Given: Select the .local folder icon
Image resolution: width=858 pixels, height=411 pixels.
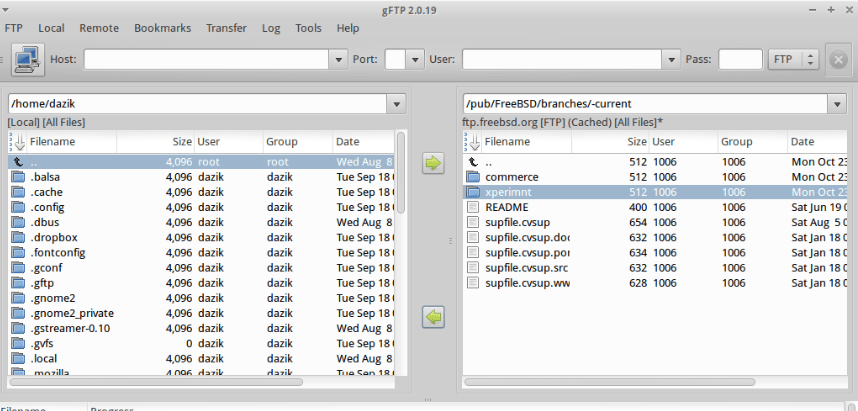Looking at the screenshot, I should [19, 359].
